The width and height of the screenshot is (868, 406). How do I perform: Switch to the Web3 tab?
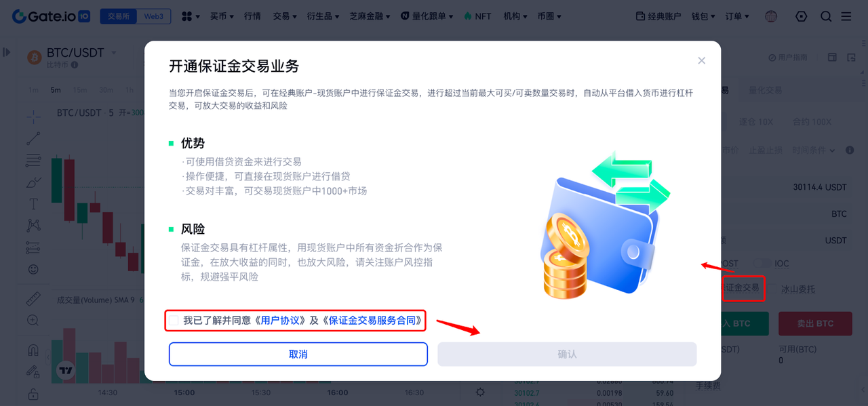(154, 16)
